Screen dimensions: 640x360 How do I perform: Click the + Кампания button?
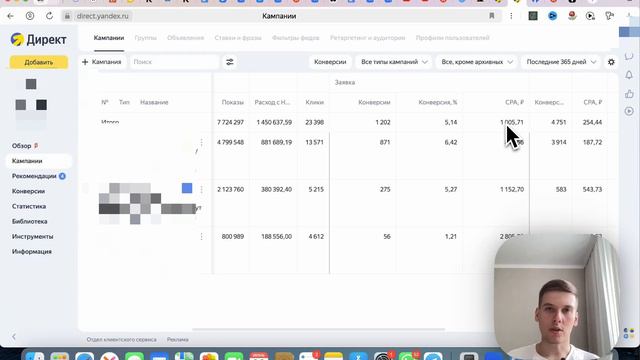[102, 62]
